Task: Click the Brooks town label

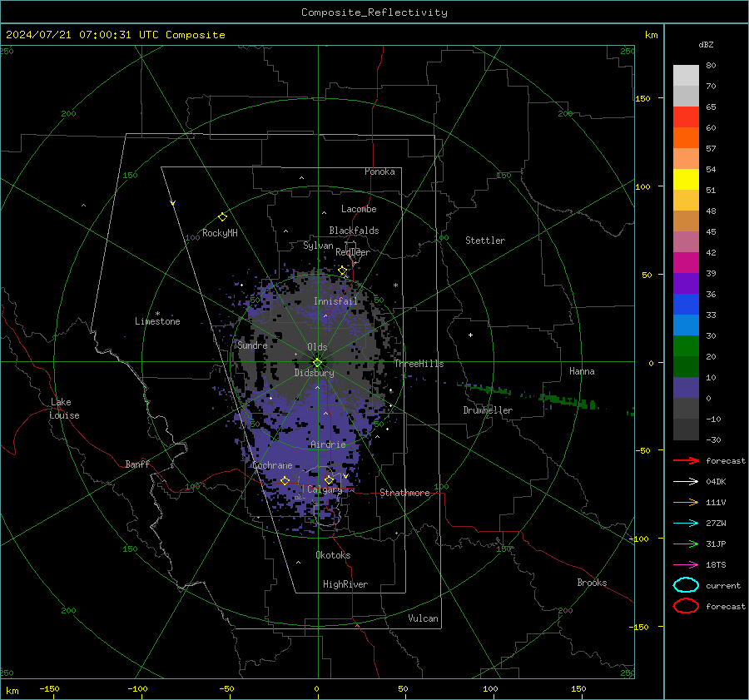Action: 592,583
